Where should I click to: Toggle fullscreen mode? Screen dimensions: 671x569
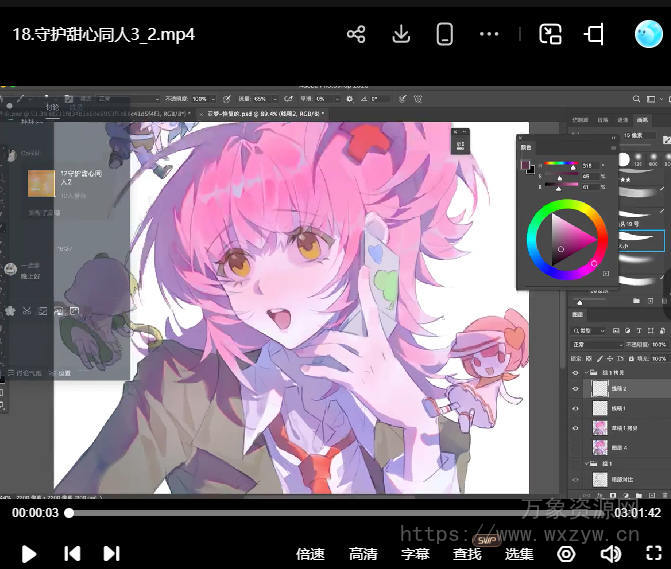[x=654, y=553]
